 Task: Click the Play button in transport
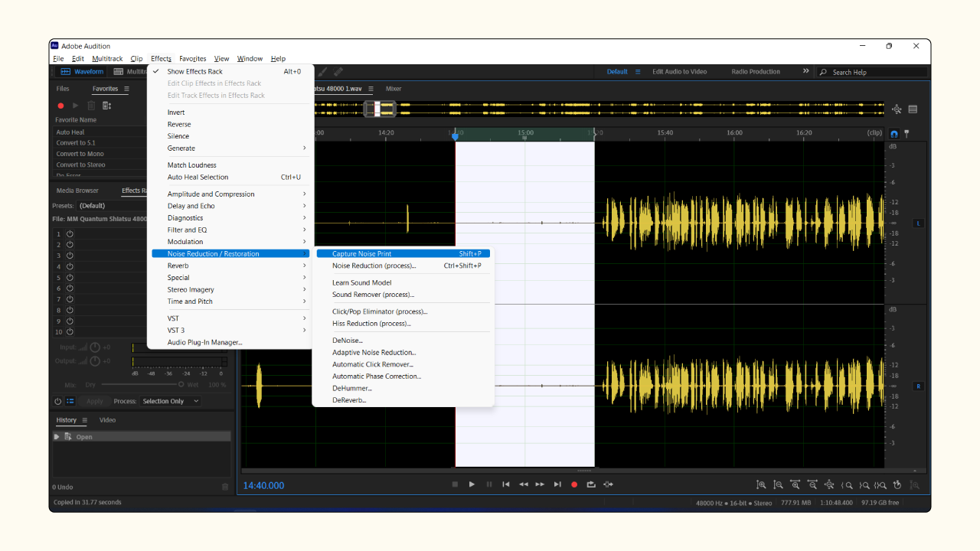point(472,484)
